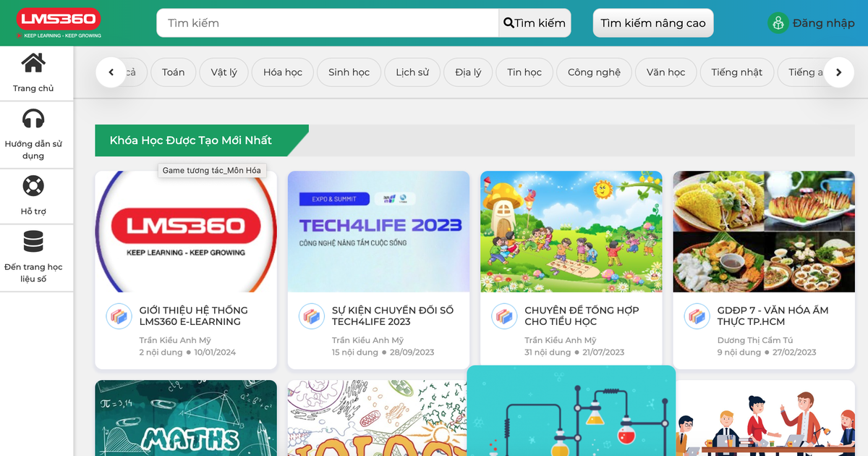Click the right carousel arrow

pos(839,72)
